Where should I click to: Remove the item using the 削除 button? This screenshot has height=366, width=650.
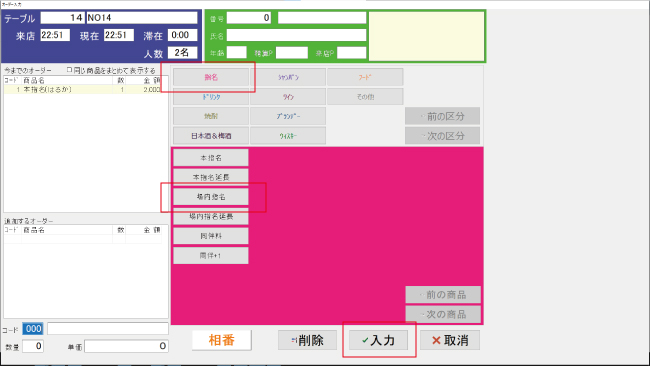[307, 340]
